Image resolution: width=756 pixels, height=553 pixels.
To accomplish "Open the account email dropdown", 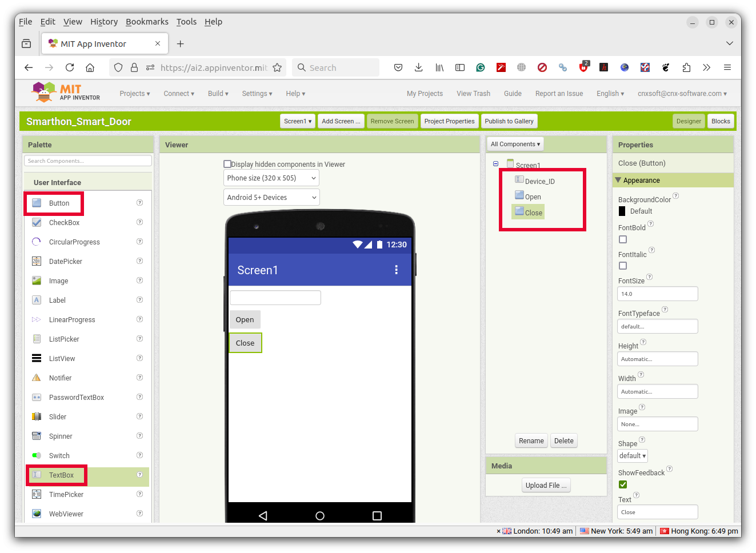I will coord(682,94).
